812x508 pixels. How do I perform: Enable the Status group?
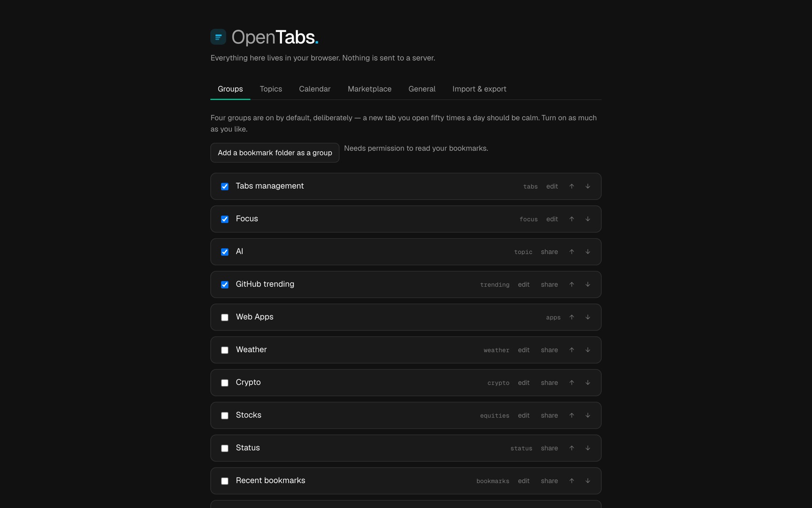click(225, 448)
